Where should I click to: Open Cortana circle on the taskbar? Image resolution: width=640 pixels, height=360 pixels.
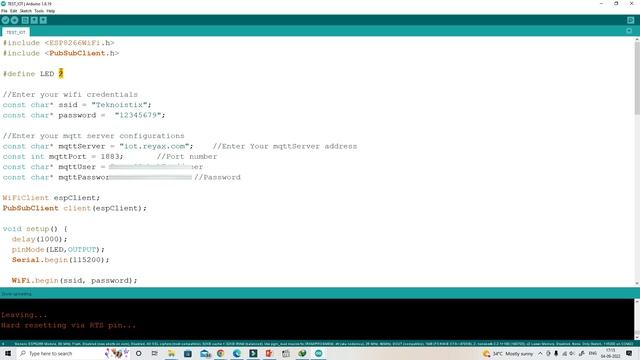(138, 353)
